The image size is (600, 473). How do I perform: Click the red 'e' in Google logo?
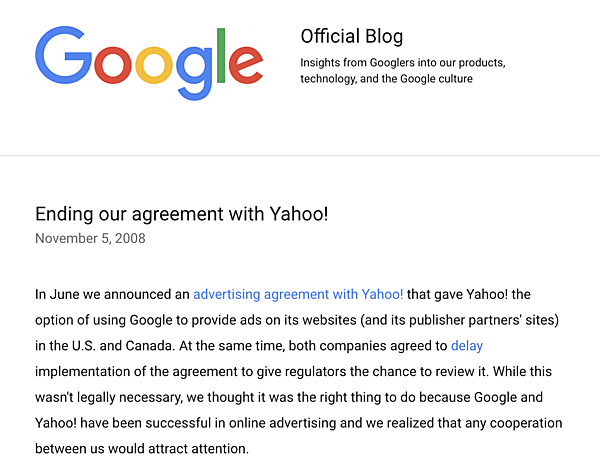tap(245, 65)
